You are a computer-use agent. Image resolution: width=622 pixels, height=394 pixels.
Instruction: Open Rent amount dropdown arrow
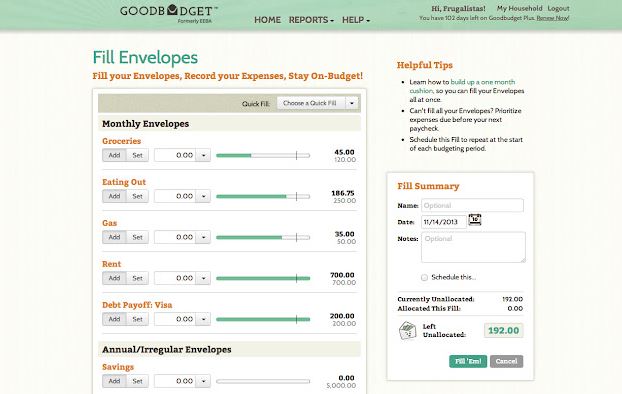(x=203, y=278)
